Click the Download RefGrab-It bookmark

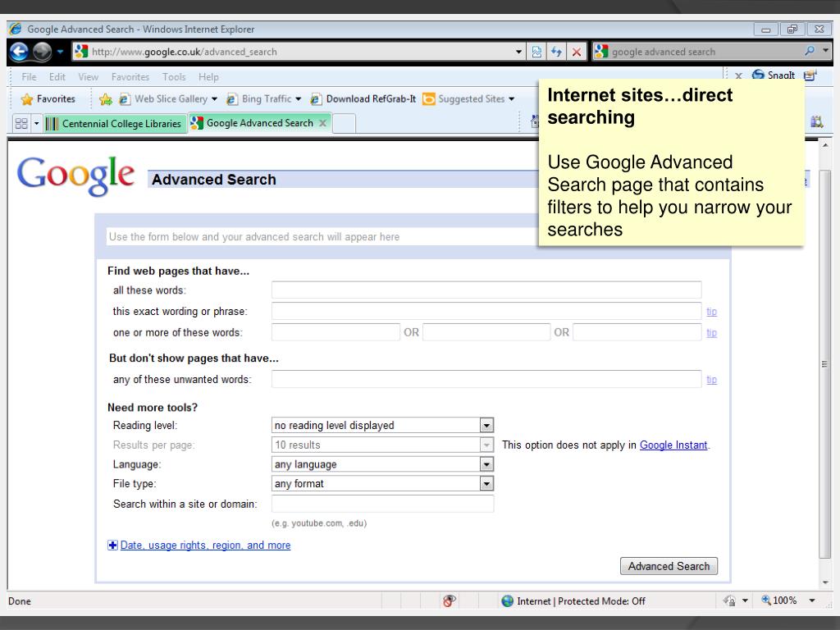[x=363, y=99]
